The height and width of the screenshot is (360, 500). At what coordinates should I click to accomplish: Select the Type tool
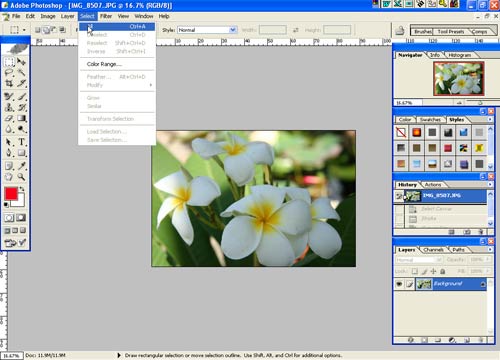pyautogui.click(x=22, y=142)
